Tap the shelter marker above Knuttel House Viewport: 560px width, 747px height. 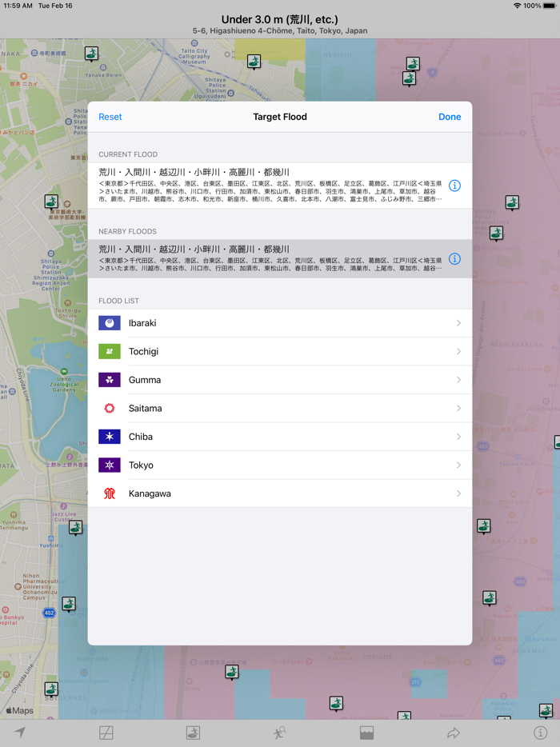(x=496, y=234)
